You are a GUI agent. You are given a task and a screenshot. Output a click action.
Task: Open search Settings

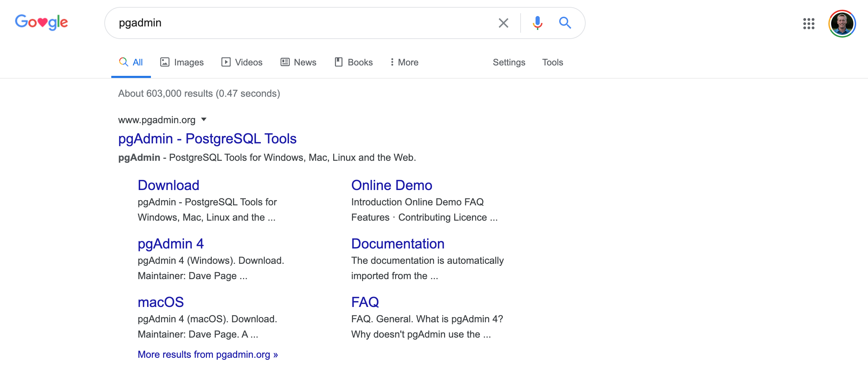tap(509, 62)
